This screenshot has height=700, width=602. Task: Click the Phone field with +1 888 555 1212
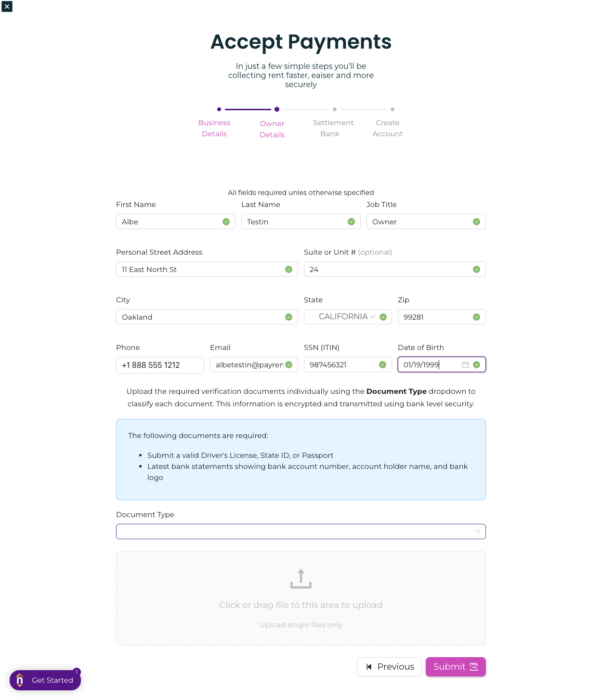tap(160, 365)
